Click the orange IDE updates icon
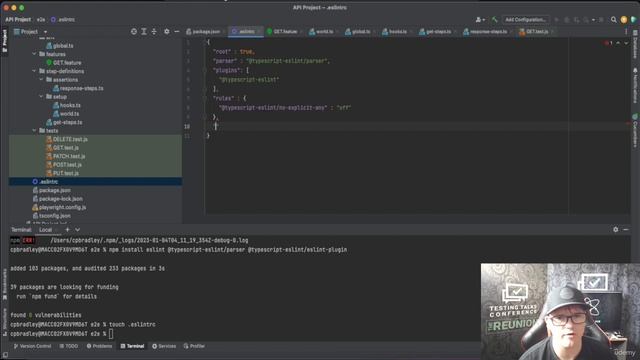The image size is (640, 360). tap(624, 19)
